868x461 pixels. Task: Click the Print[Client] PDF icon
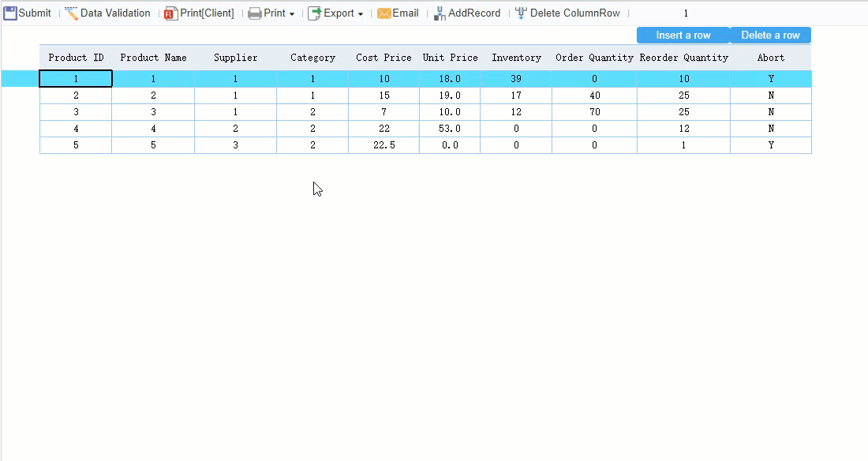coord(170,13)
